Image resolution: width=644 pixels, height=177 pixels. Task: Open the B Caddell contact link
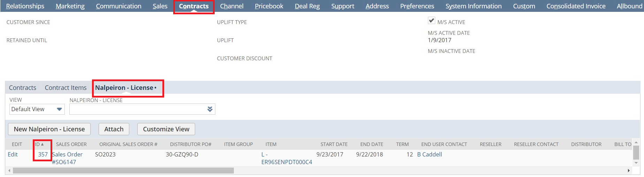(x=429, y=154)
